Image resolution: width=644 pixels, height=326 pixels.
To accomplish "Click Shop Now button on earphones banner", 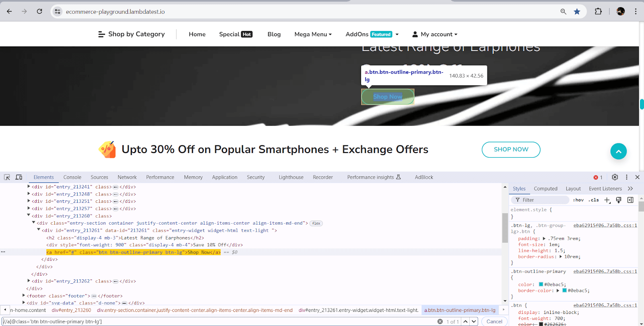I will pyautogui.click(x=388, y=97).
